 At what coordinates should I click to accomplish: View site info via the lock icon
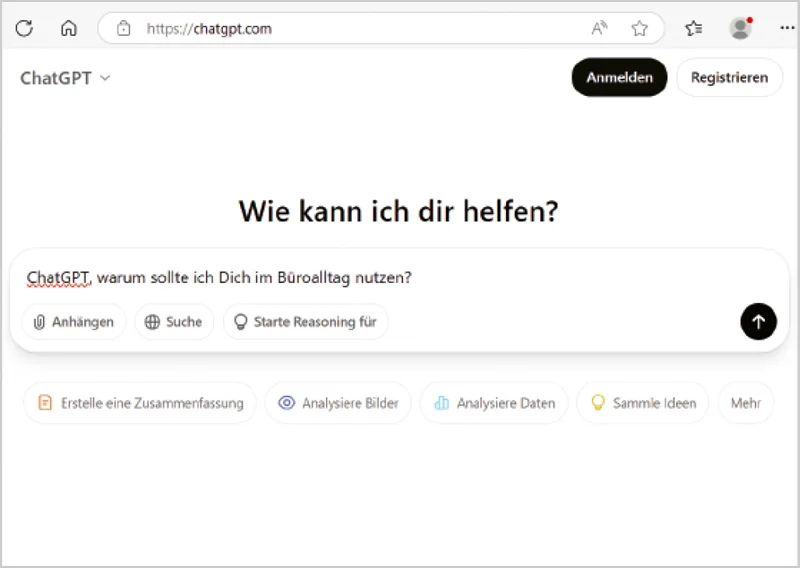[x=124, y=28]
